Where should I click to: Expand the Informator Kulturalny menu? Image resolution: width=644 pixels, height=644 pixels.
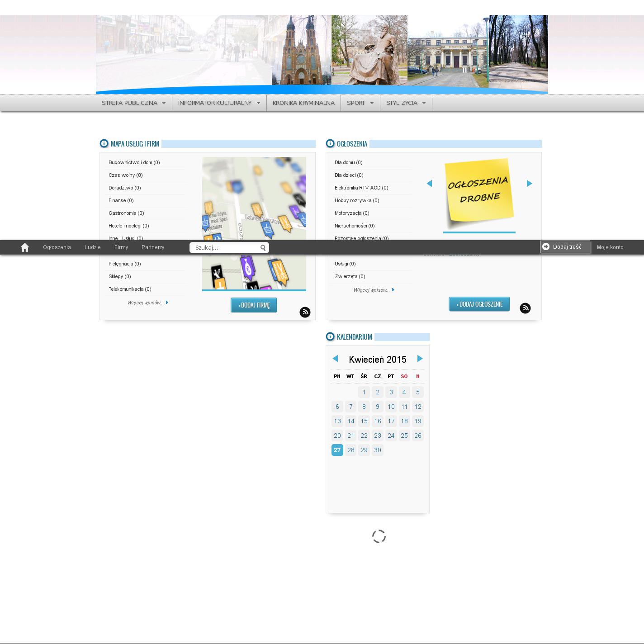click(x=219, y=103)
